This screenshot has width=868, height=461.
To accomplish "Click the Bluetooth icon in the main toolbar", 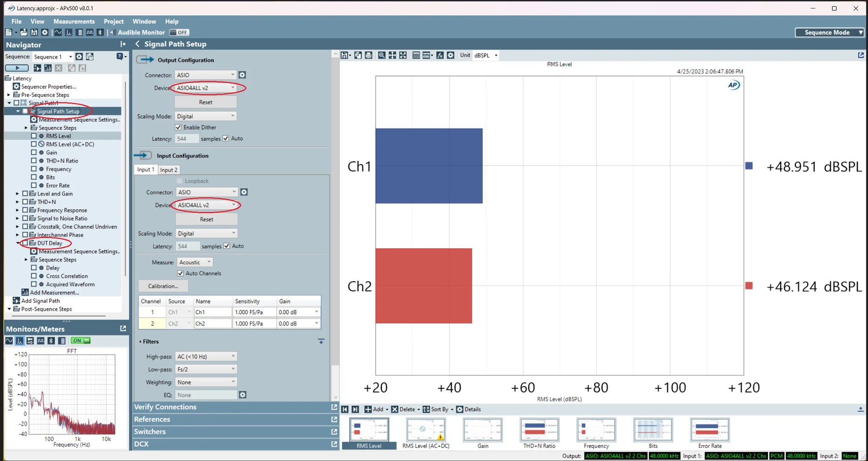I will [x=100, y=32].
